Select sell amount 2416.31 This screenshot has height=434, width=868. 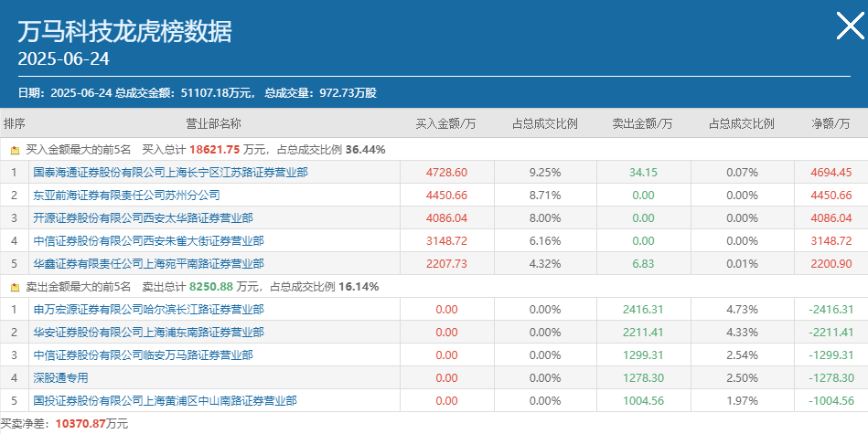click(643, 310)
